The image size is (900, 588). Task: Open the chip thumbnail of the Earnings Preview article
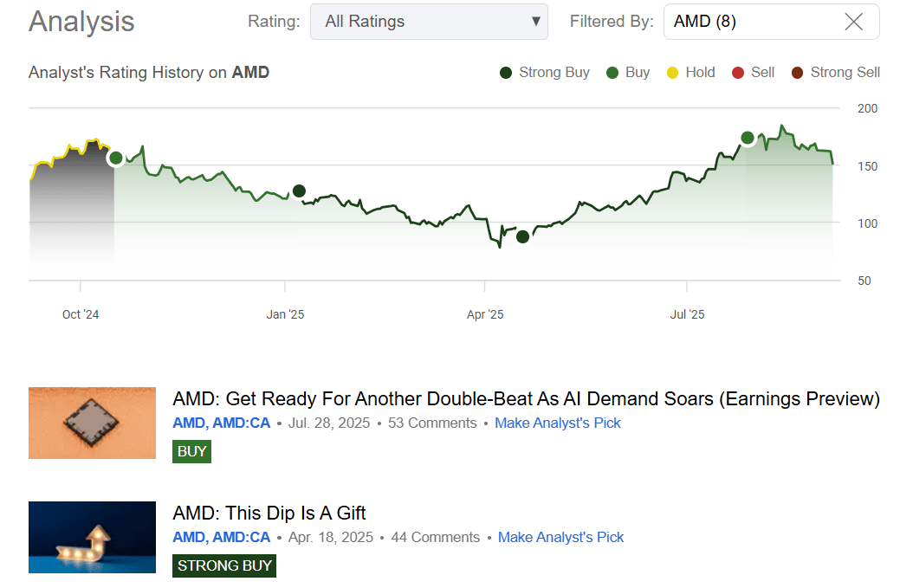[92, 423]
